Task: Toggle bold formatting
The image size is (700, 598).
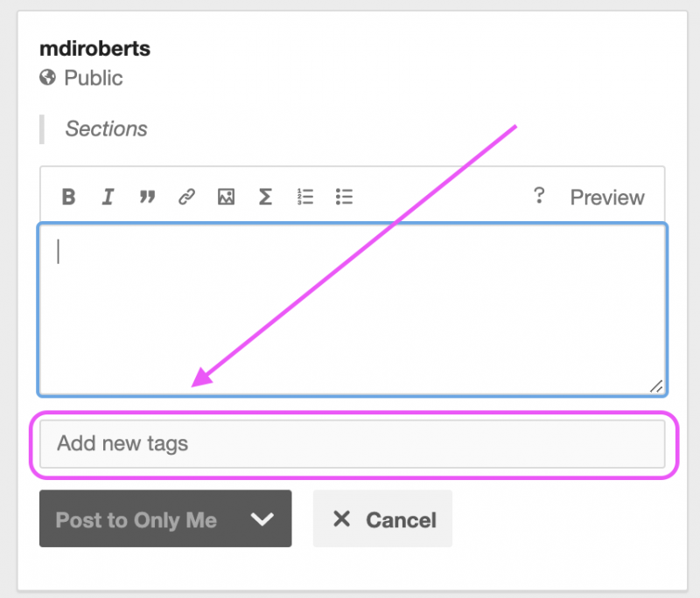Action: coord(68,197)
